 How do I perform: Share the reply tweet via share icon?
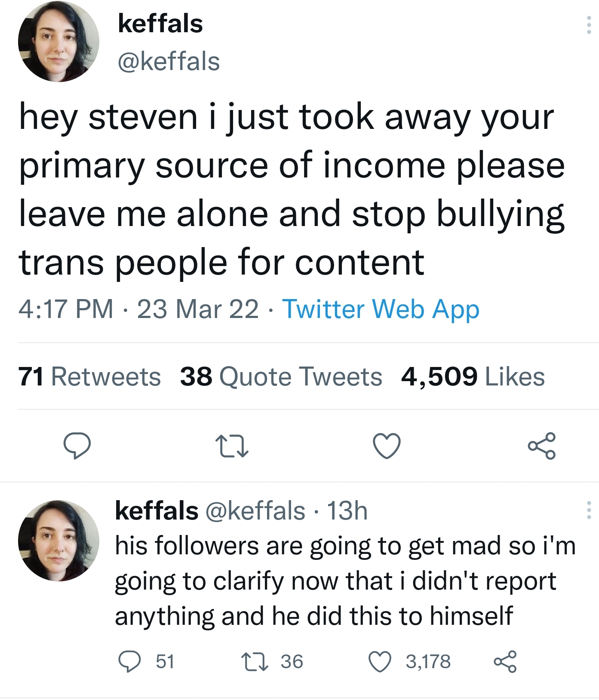pyautogui.click(x=505, y=661)
